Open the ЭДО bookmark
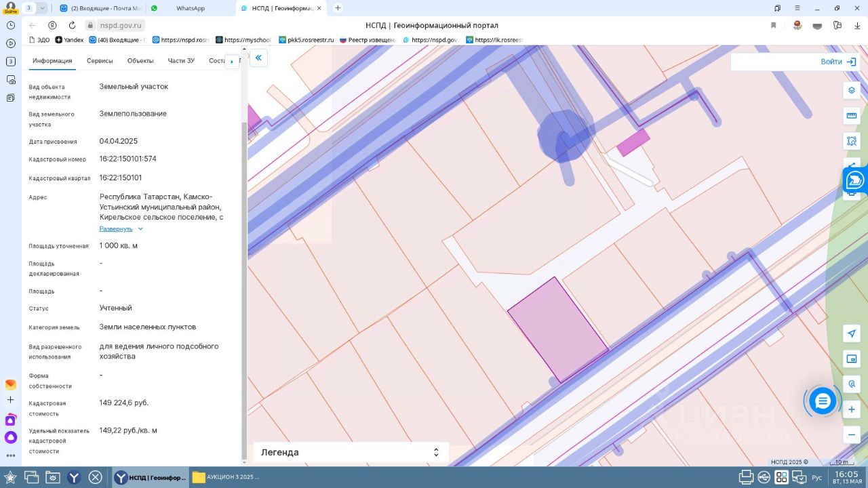 pyautogui.click(x=39, y=40)
